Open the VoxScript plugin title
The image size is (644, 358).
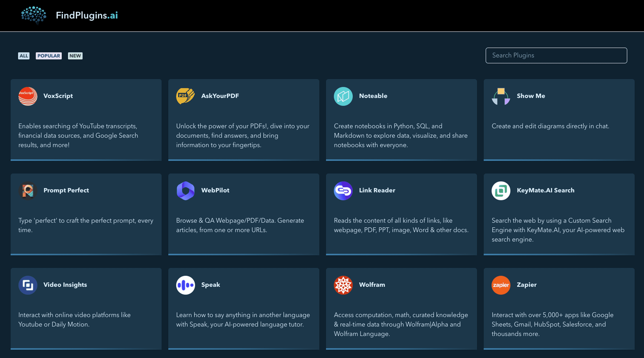(x=58, y=96)
